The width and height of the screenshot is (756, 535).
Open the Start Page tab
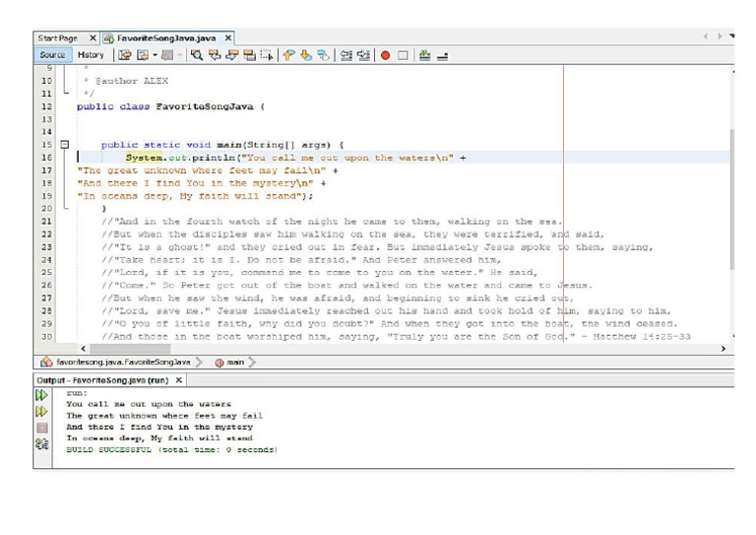pyautogui.click(x=57, y=37)
